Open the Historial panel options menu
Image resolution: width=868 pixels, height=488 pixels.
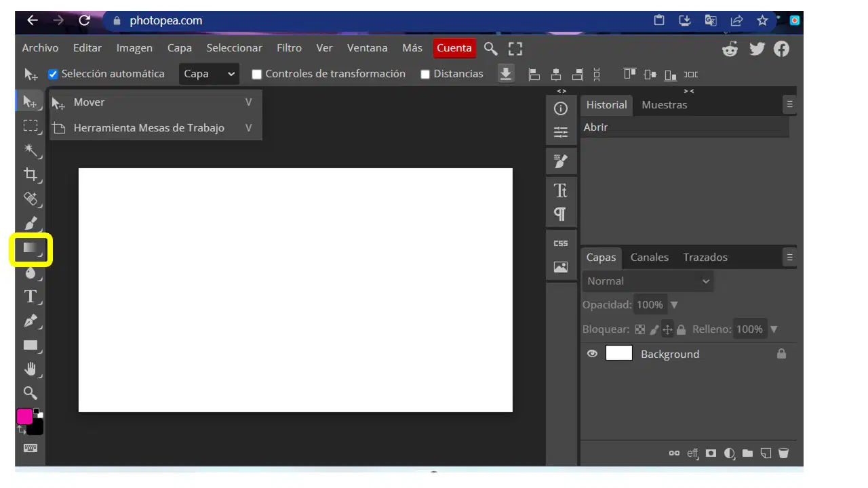[789, 104]
